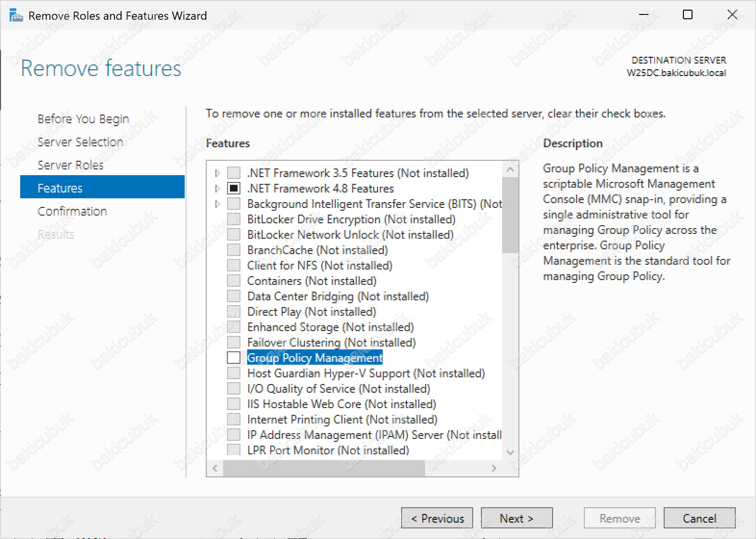
Task: Click .NET Framework 3.5 Features checkbox
Action: pos(234,173)
